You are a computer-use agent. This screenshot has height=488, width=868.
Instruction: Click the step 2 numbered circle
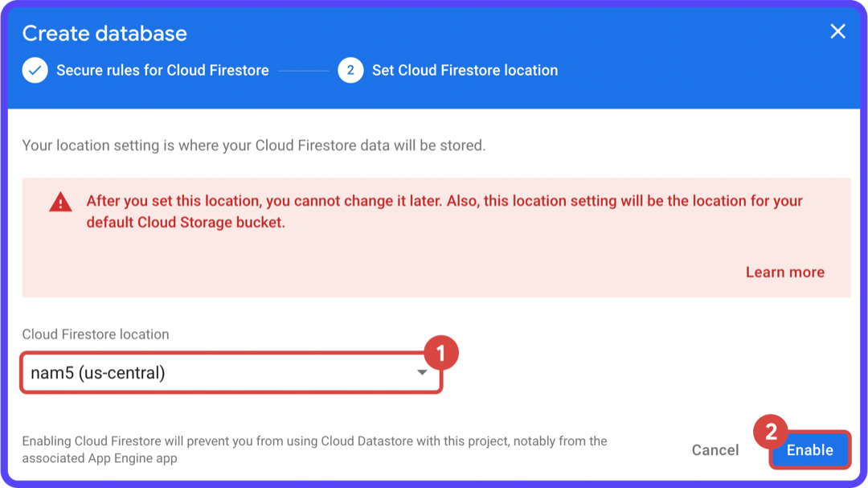pos(350,71)
